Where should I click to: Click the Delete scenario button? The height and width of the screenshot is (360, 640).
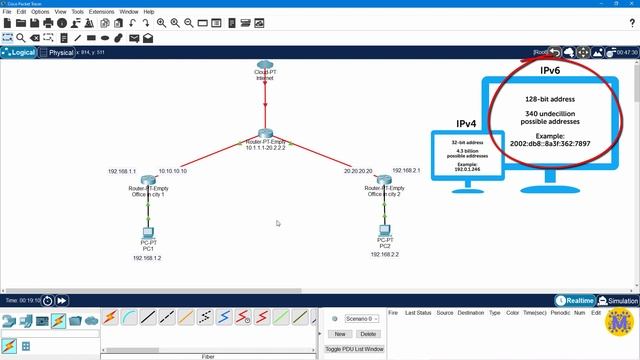pos(368,334)
